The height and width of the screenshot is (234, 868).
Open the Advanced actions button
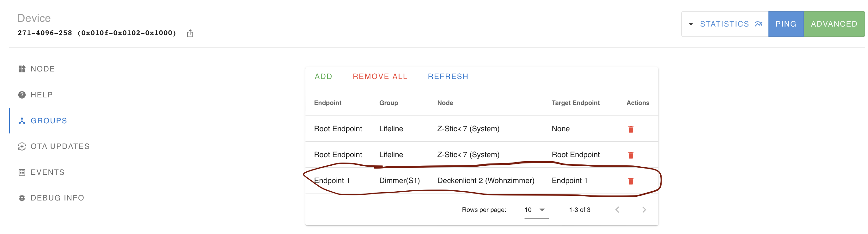834,24
